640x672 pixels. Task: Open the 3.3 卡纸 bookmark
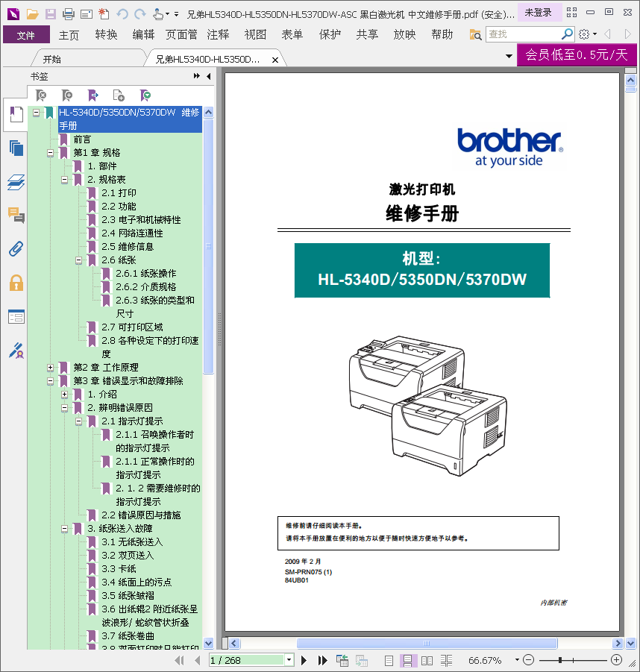point(119,569)
